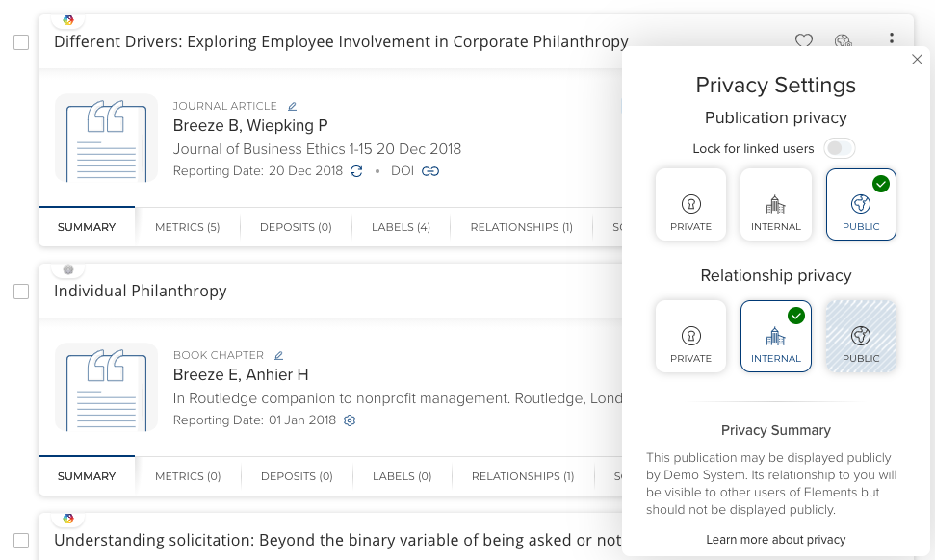Image resolution: width=935 pixels, height=560 pixels.
Task: Click the globe privacy icon on Different Drivers
Action: (844, 41)
